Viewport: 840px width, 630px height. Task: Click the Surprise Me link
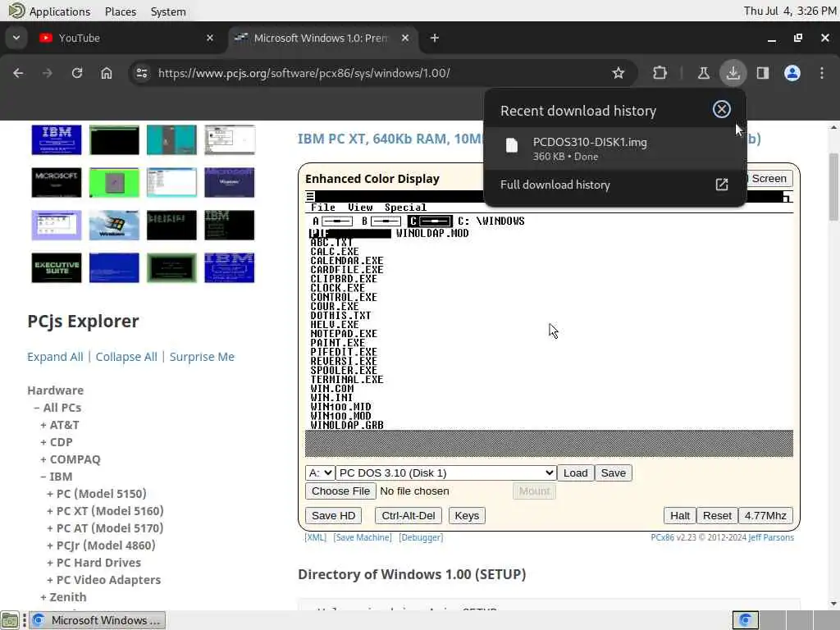click(x=202, y=357)
